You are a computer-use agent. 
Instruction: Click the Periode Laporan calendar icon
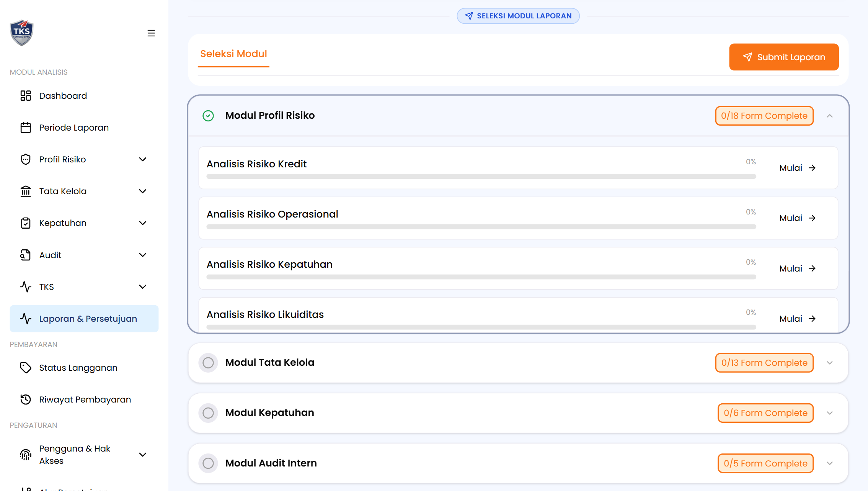click(26, 128)
